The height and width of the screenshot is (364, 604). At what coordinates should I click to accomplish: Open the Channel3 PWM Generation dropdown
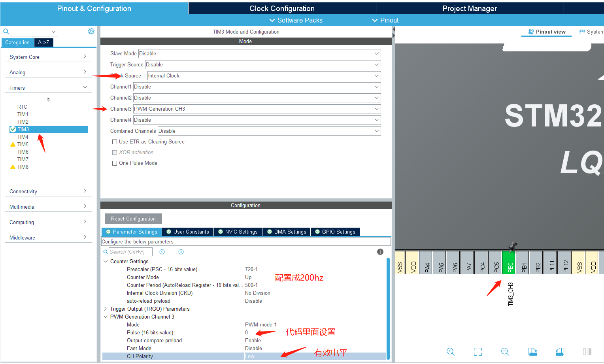coord(257,109)
